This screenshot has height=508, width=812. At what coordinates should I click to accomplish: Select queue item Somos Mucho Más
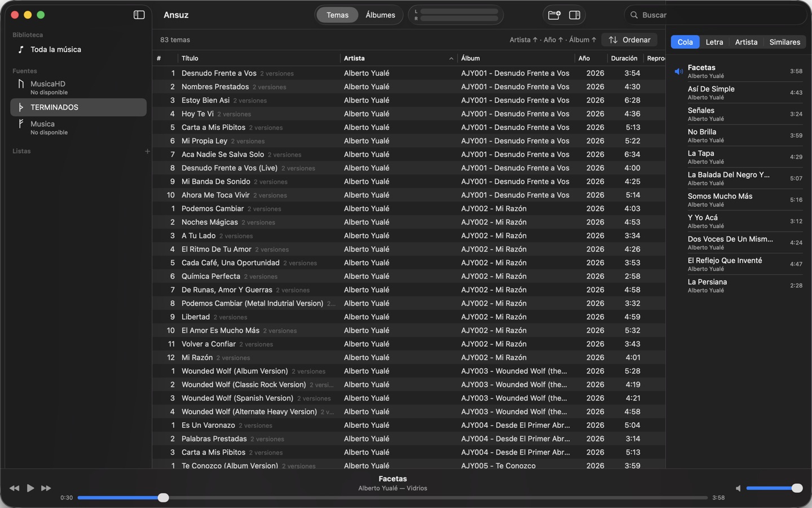(x=739, y=200)
